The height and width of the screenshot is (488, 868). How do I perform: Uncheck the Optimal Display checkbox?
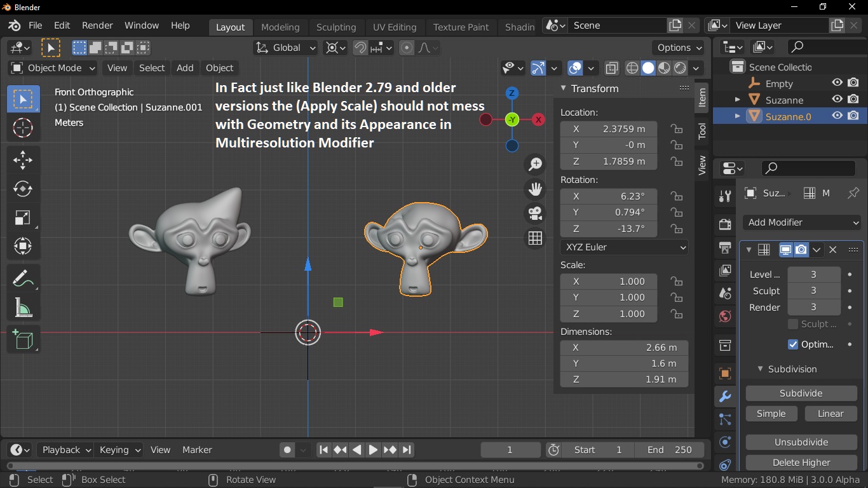pyautogui.click(x=792, y=344)
